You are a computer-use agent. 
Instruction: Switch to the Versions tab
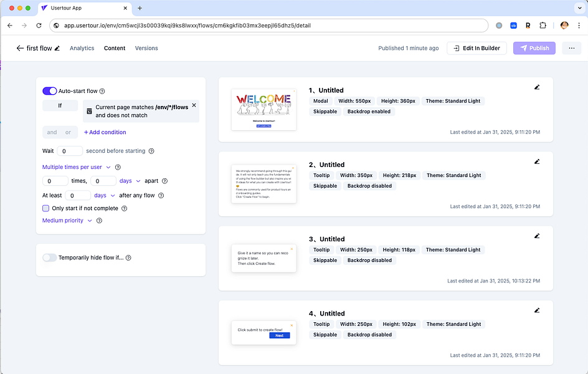(146, 48)
